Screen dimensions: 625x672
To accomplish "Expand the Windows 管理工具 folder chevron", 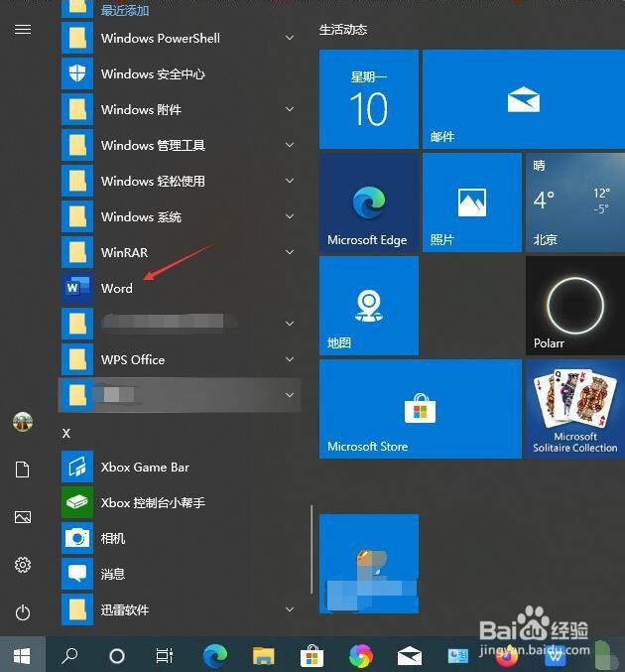I will point(290,145).
